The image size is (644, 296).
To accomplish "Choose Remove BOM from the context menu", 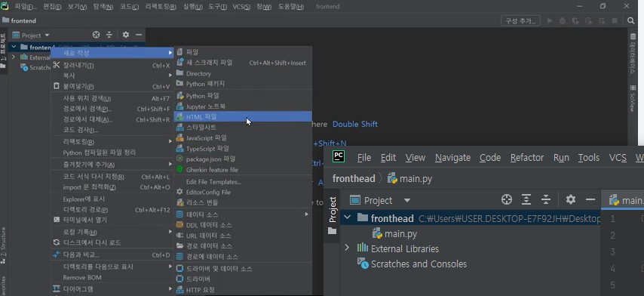I will tap(112, 278).
